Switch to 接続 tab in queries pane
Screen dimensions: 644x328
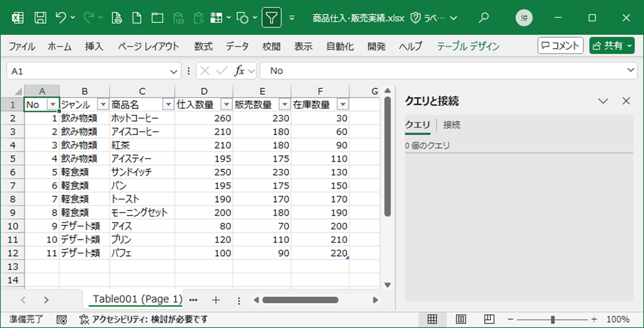point(451,125)
